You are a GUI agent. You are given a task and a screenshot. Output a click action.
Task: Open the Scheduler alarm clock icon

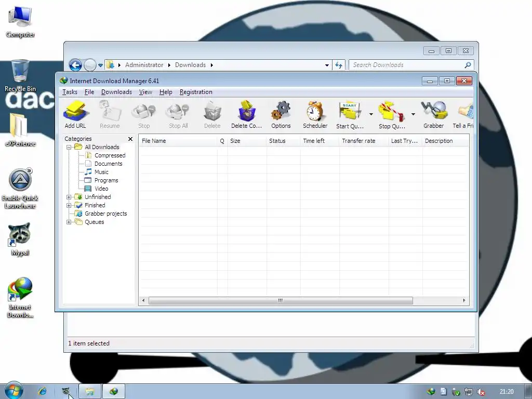[x=315, y=114]
